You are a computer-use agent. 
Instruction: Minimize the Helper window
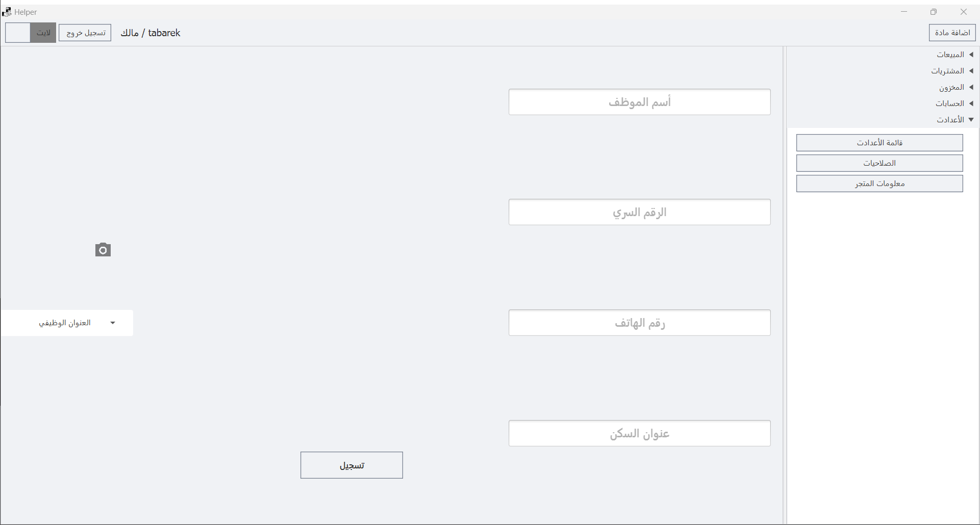(904, 12)
